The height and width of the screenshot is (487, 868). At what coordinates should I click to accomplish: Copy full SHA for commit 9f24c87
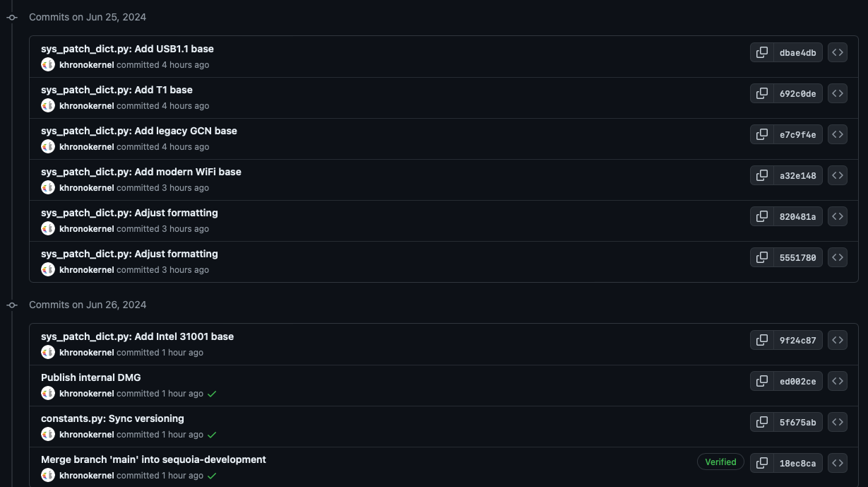click(762, 340)
